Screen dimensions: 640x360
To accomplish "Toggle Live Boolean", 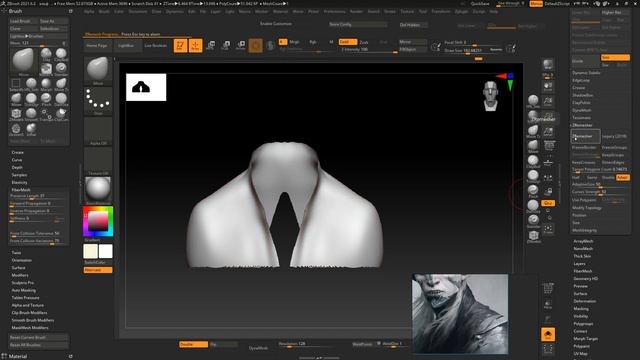I will (156, 46).
